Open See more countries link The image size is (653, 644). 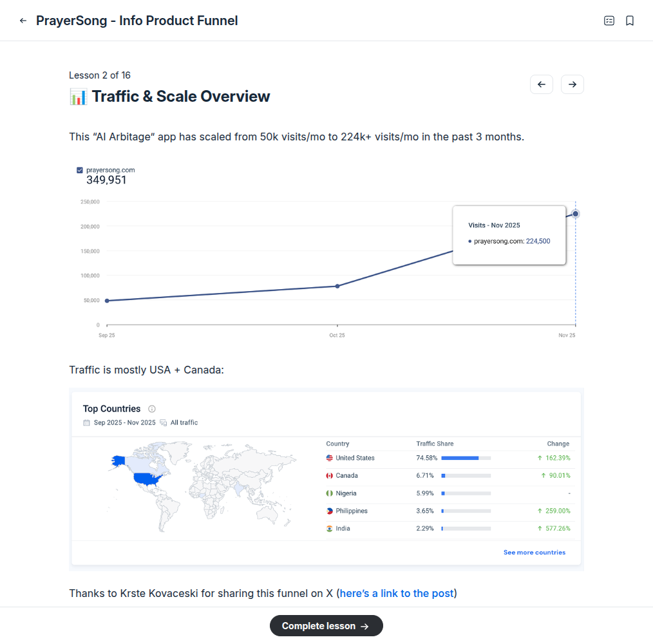click(535, 553)
